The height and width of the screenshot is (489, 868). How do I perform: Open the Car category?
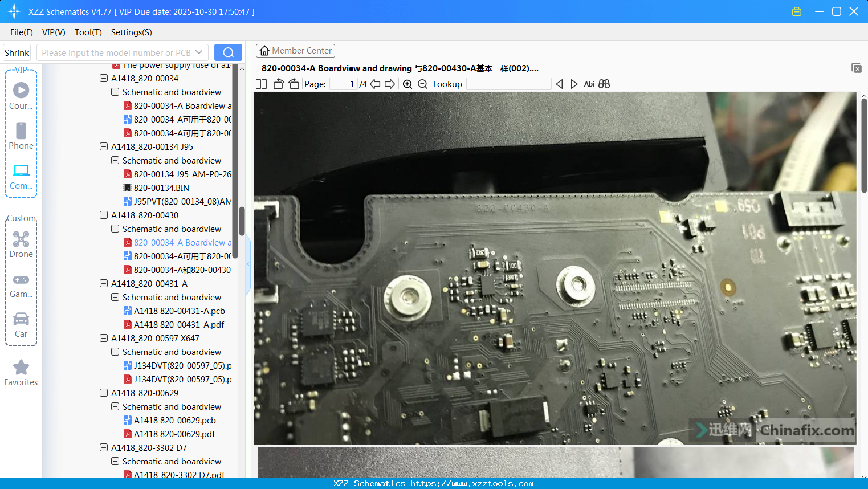[21, 324]
